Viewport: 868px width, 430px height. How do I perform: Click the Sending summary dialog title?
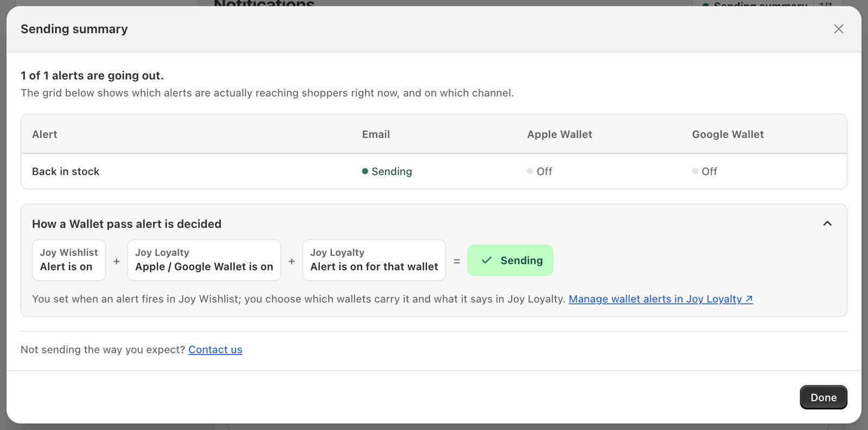click(x=74, y=29)
